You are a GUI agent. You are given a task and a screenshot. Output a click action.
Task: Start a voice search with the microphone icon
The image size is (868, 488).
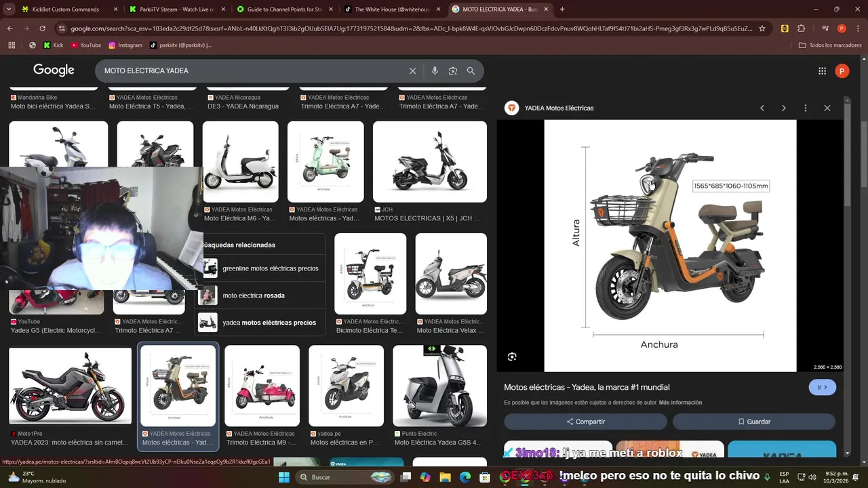435,70
